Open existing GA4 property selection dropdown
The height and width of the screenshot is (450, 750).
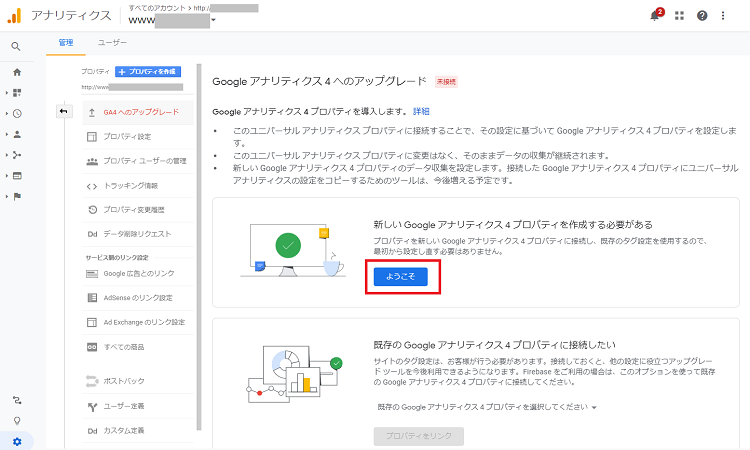(487, 407)
